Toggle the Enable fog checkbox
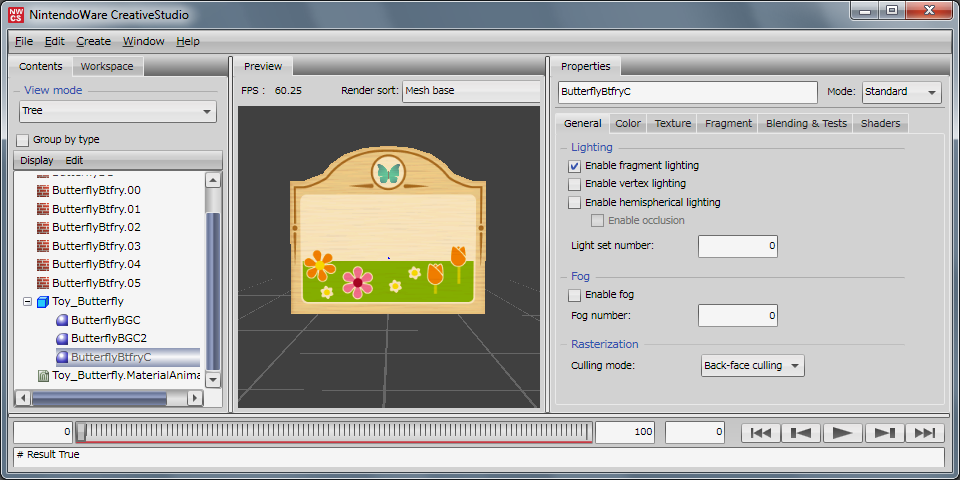The image size is (960, 480). pos(574,295)
